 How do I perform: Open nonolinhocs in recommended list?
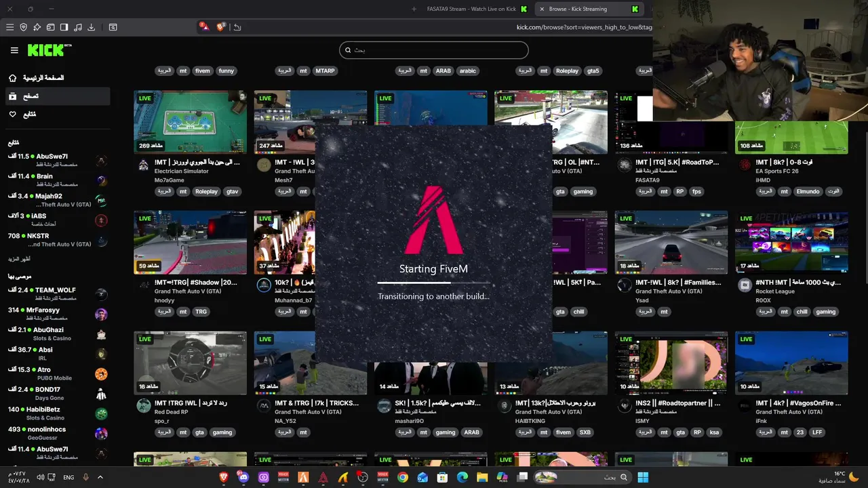(58, 432)
